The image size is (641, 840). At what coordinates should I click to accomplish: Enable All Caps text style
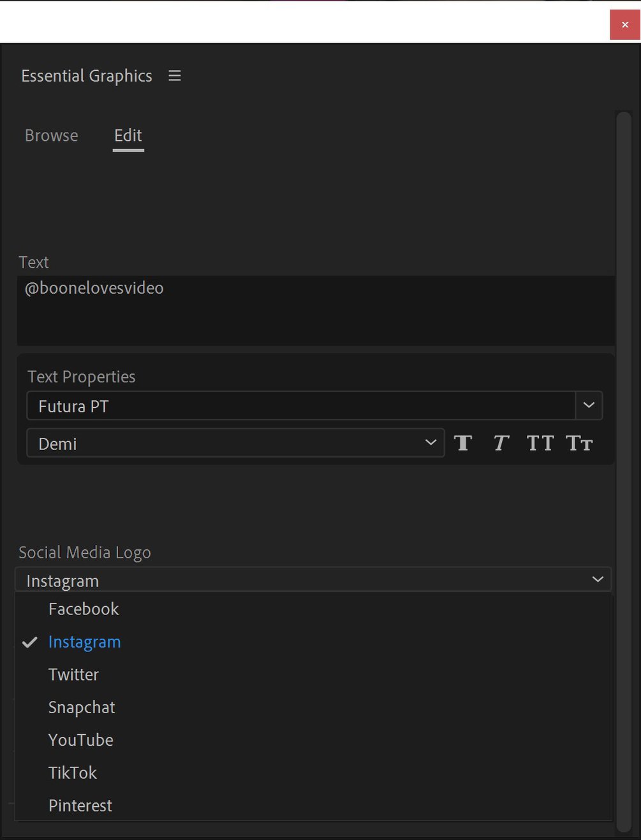pos(540,443)
